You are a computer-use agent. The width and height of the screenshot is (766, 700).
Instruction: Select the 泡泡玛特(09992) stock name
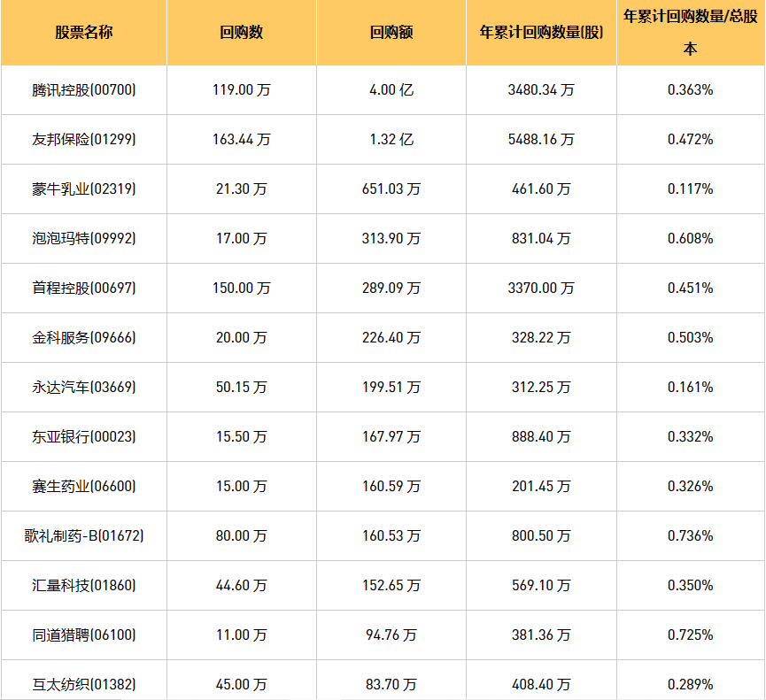83,239
